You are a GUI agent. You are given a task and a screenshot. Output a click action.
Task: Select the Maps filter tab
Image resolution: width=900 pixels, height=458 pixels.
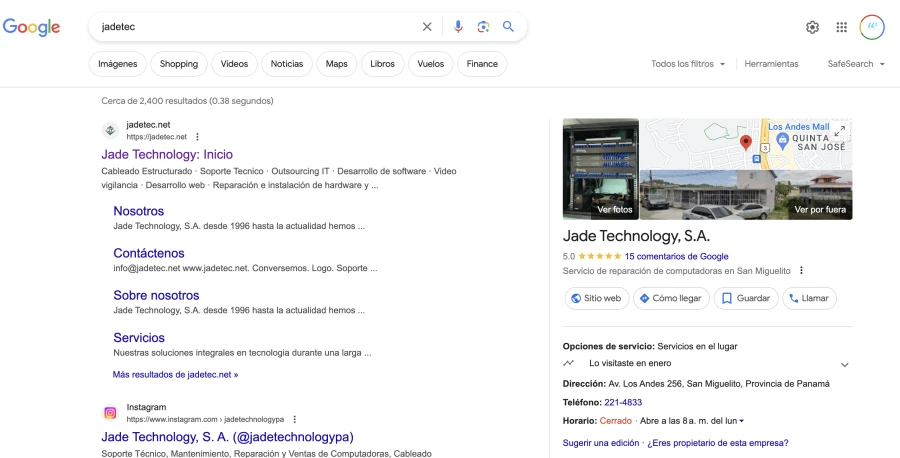click(x=336, y=64)
